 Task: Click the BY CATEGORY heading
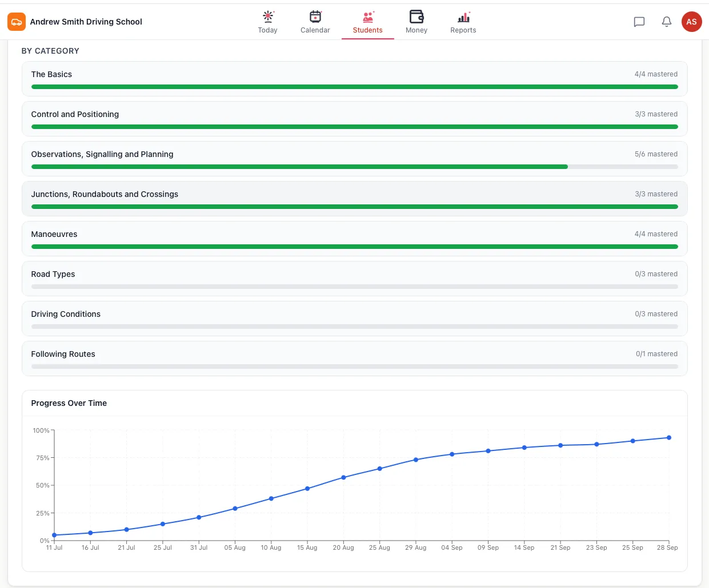[50, 51]
